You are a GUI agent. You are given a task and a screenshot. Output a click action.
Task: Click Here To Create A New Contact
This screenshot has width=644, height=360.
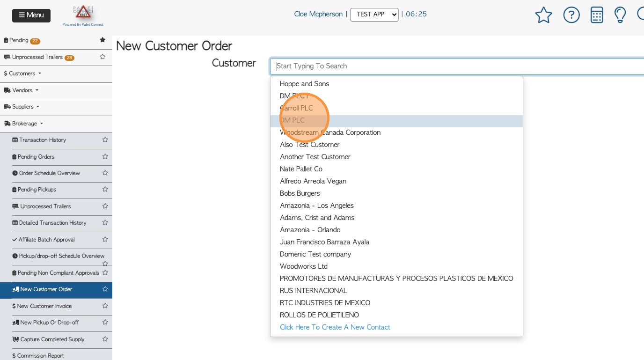(335, 327)
